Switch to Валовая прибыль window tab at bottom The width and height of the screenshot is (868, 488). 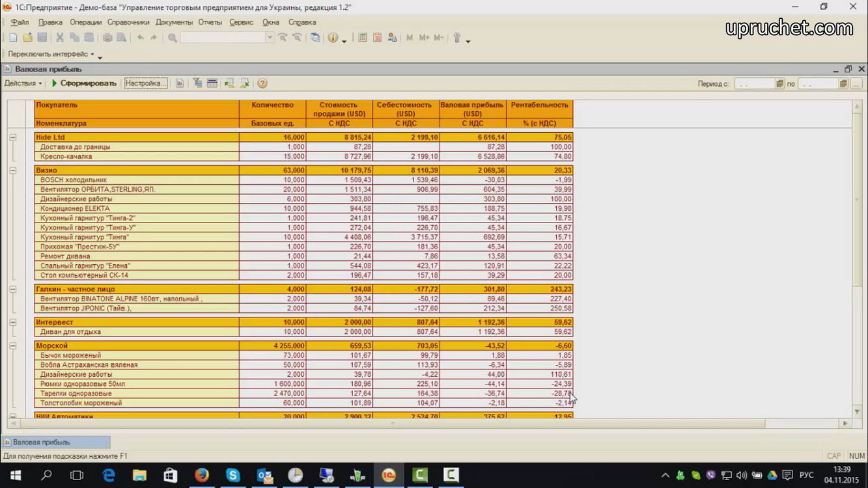pyautogui.click(x=56, y=442)
